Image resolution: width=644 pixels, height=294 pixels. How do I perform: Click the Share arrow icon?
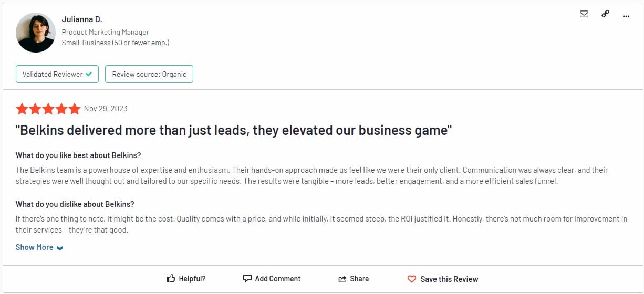(342, 279)
